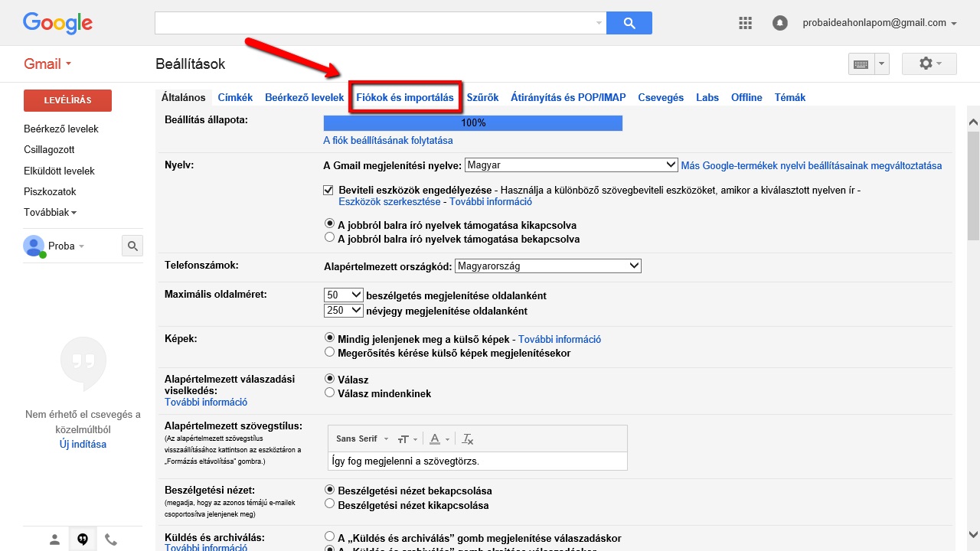Open the notifications bell icon
The height and width of the screenshot is (551, 980).
(779, 23)
